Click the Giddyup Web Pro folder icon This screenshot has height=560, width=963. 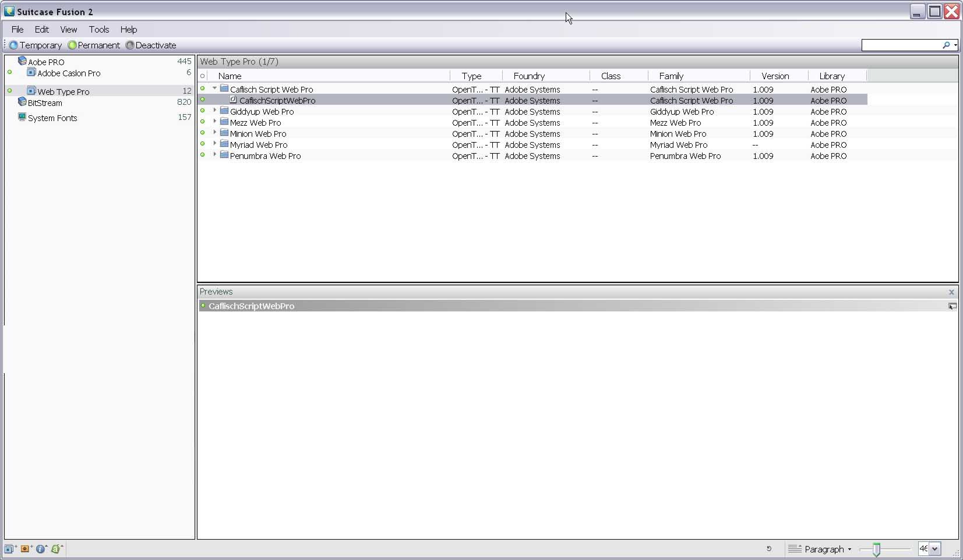pos(224,111)
